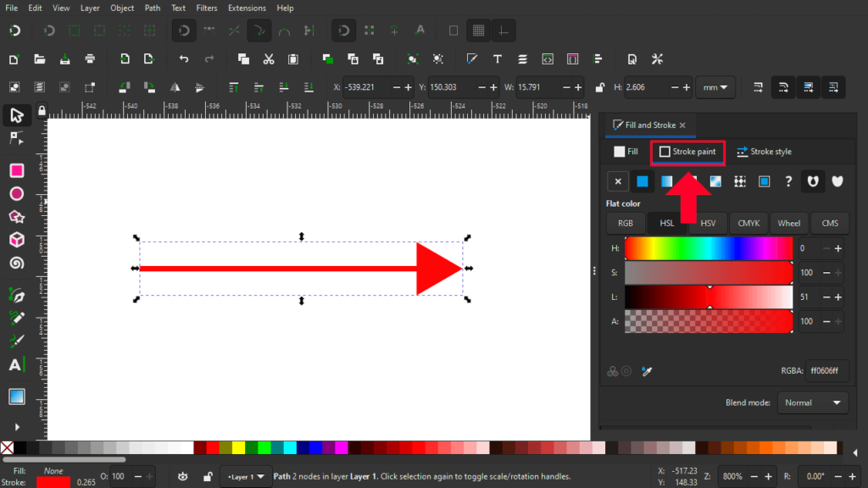The width and height of the screenshot is (868, 488).
Task: Click the Lightness slider
Action: point(709,297)
